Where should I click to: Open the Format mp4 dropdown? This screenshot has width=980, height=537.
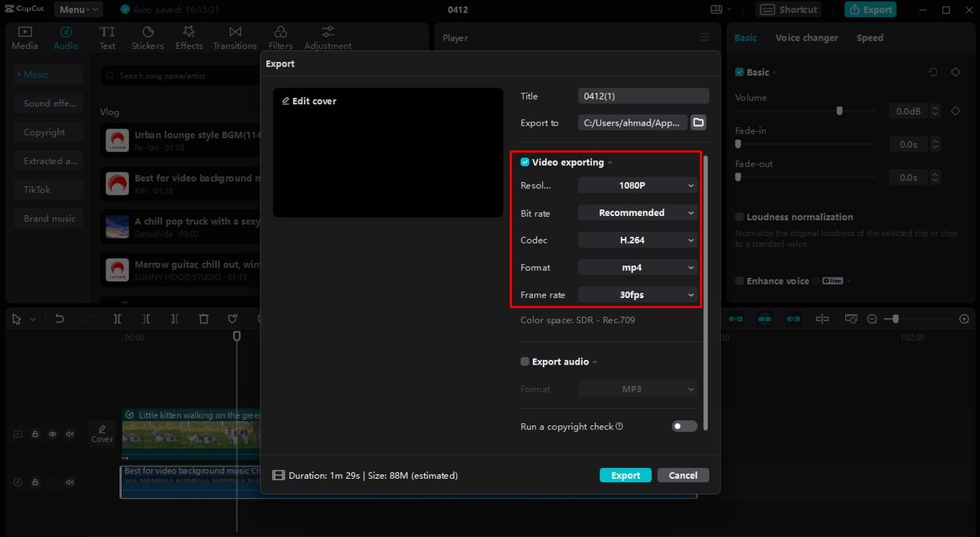click(x=638, y=267)
